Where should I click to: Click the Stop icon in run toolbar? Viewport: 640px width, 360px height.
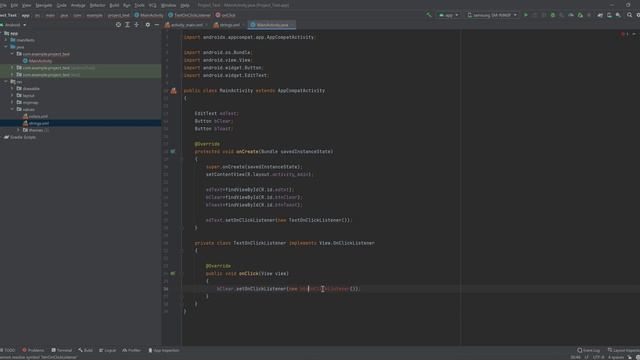589,15
